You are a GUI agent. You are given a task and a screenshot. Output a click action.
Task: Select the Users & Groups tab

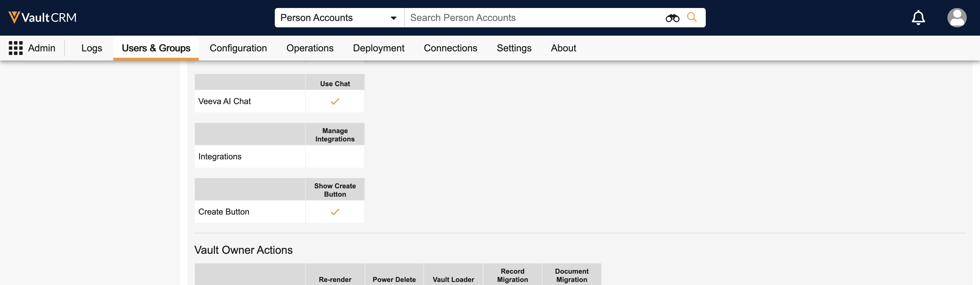156,48
